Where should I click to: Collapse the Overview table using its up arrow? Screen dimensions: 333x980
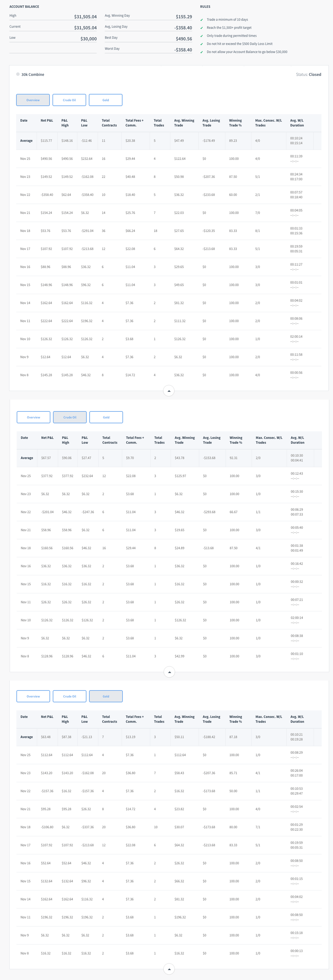[x=169, y=391]
